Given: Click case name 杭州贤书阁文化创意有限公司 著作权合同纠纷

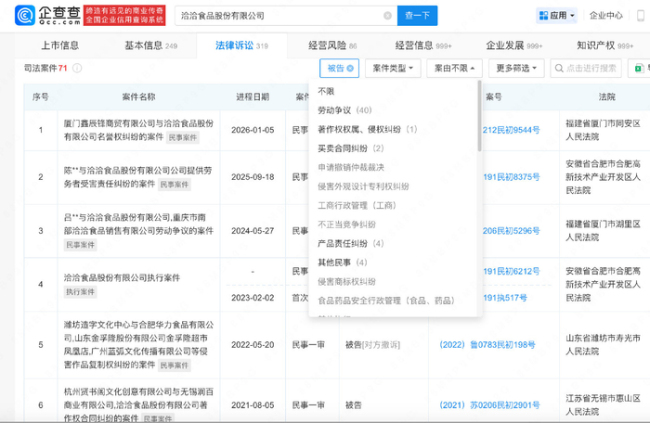Looking at the screenshot, I should pos(138,405).
